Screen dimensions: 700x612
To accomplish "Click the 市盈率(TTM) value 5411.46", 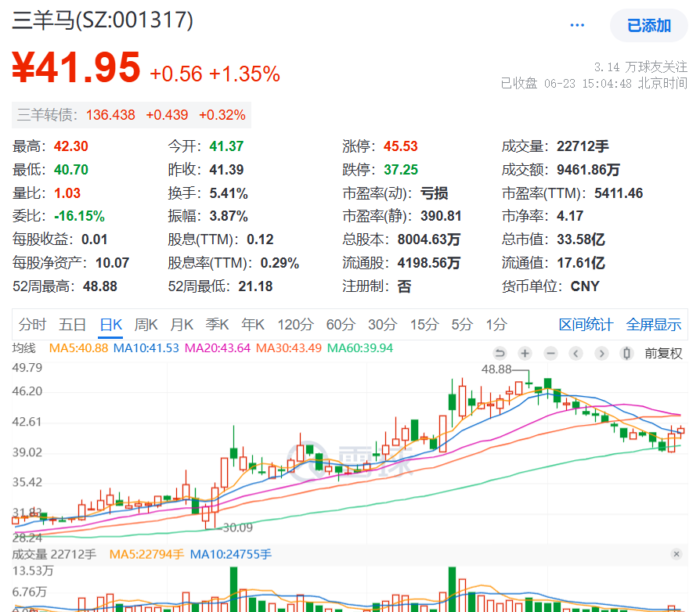I will point(619,193).
